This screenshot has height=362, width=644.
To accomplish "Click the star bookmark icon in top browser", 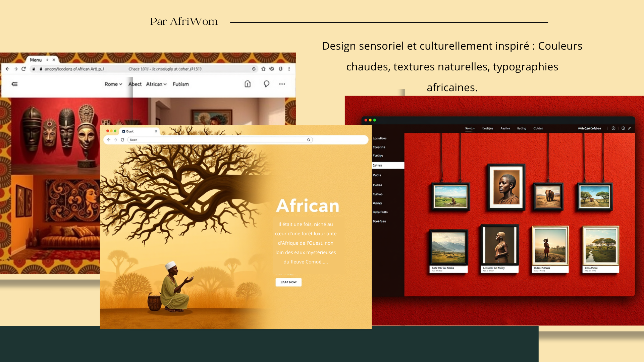I will [263, 69].
